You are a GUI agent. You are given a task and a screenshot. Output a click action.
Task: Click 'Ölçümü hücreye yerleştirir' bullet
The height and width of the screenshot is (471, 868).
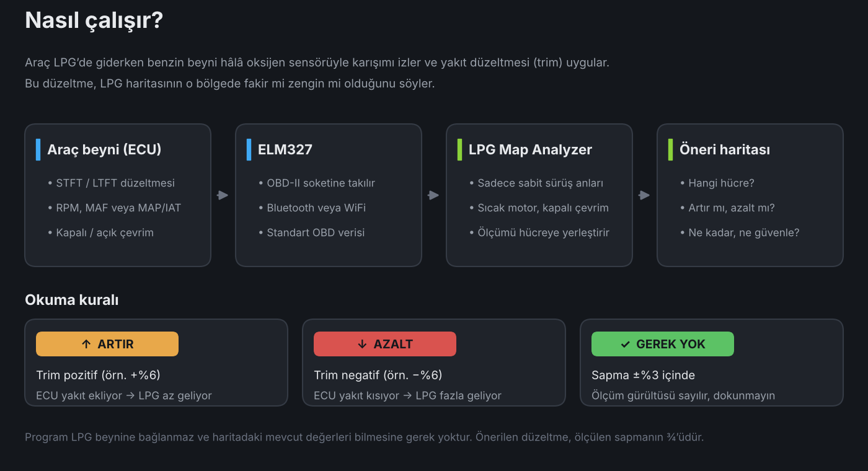pos(539,232)
